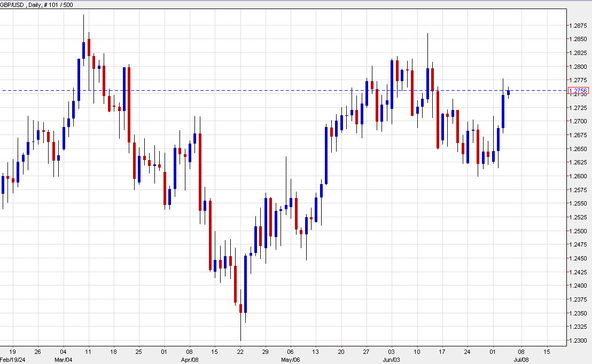Screen dimensions: 592x364
Task: Click the vertical gridline at May/06
Action: [x=290, y=213]
